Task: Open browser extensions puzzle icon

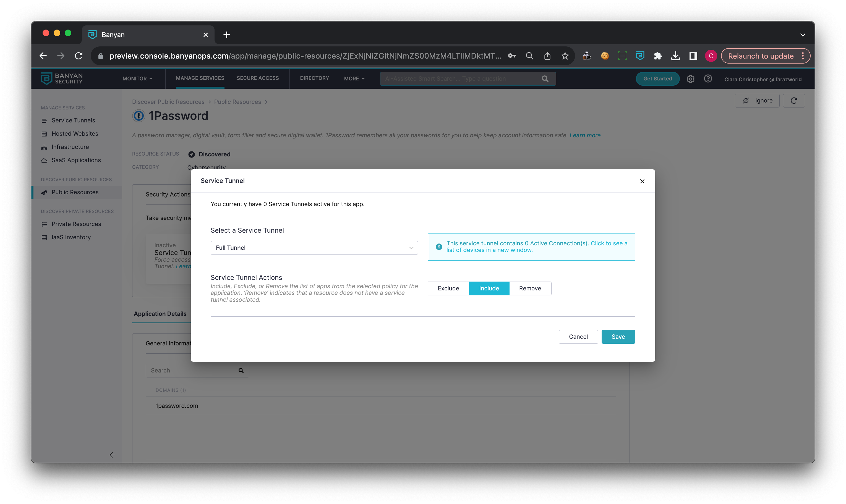Action: [x=658, y=56]
